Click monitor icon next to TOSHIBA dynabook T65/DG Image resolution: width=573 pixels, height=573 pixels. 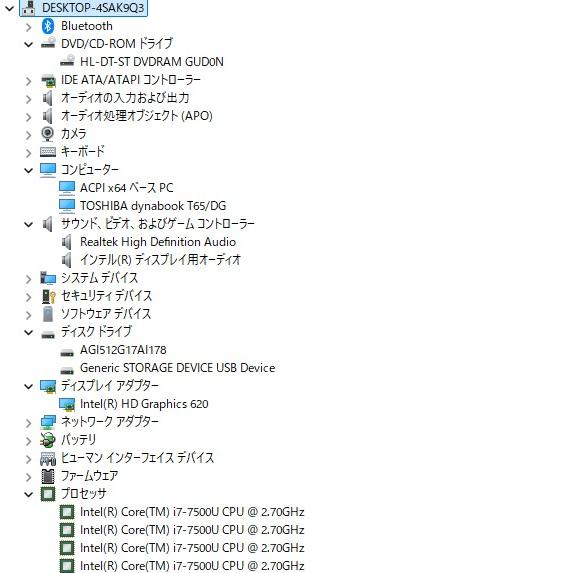coord(67,206)
